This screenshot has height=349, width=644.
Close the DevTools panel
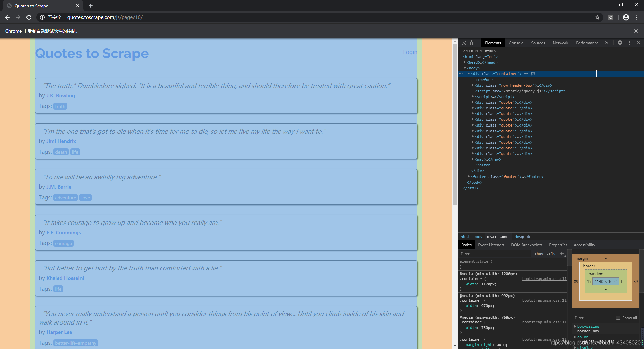click(x=639, y=43)
